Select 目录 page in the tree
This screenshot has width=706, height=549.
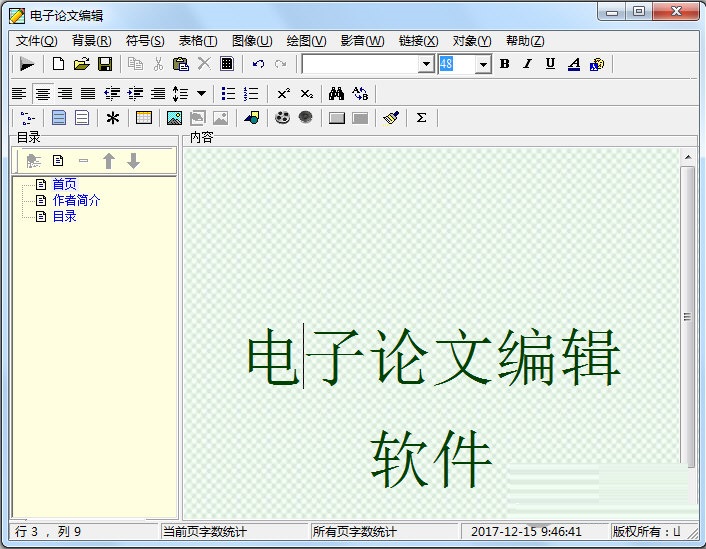tap(65, 217)
